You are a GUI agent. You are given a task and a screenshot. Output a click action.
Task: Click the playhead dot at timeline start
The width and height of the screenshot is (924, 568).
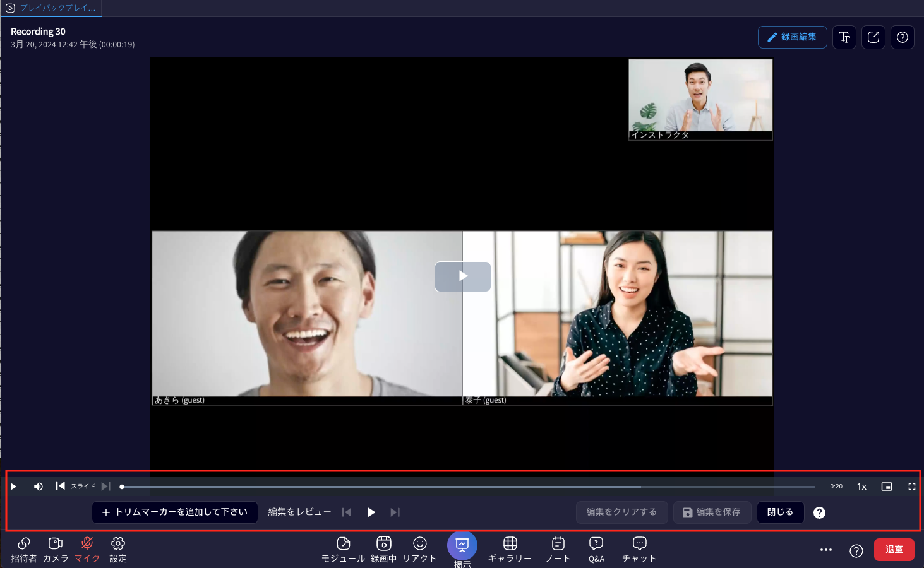tap(122, 487)
